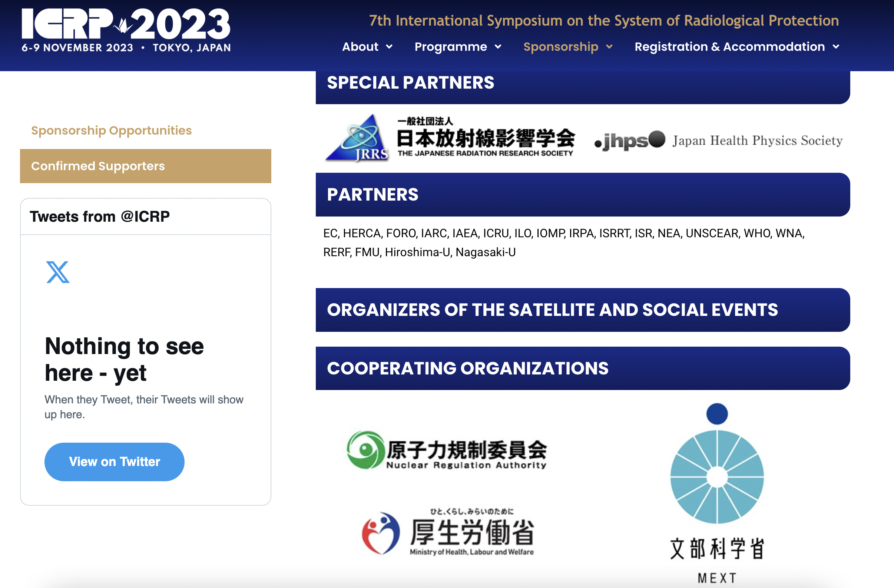Expand the Registration & Accommodation chevron
The height and width of the screenshot is (588, 894).
[x=836, y=47]
